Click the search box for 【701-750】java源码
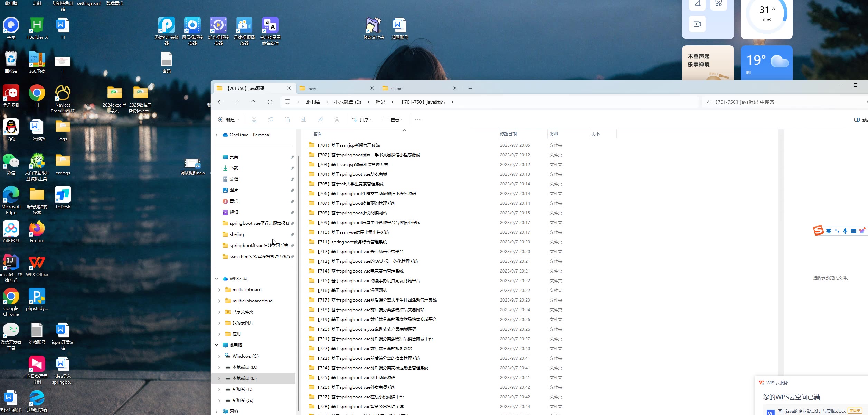The image size is (868, 415). 784,102
